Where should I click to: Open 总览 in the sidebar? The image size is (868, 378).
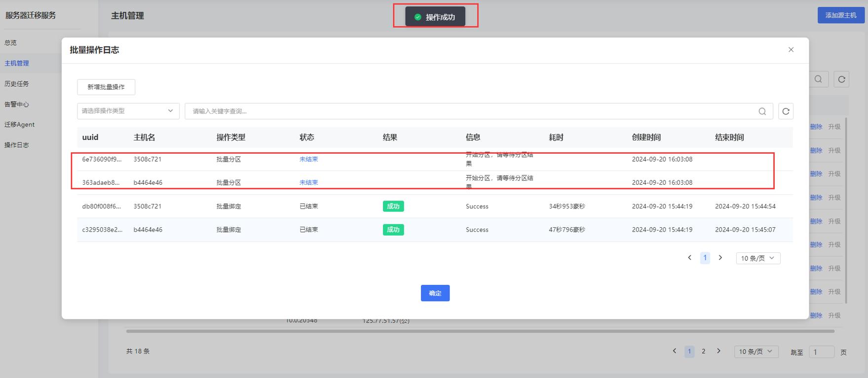point(11,43)
